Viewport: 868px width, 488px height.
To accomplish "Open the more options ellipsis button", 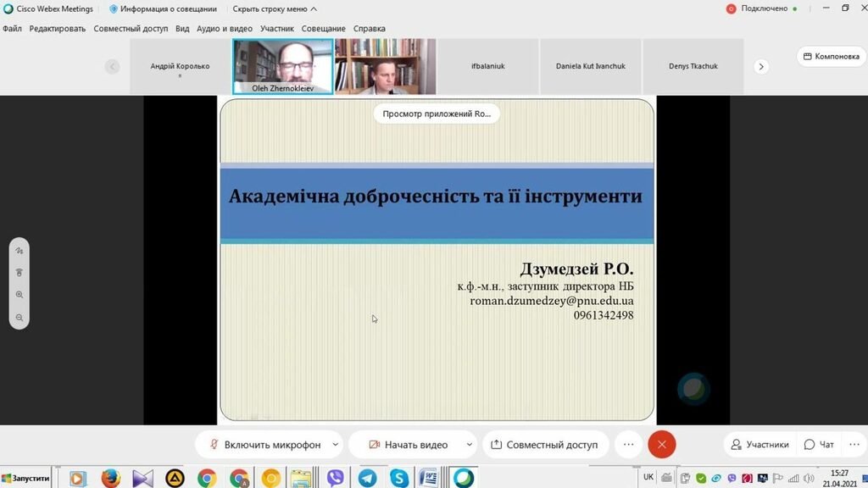I will click(x=628, y=445).
